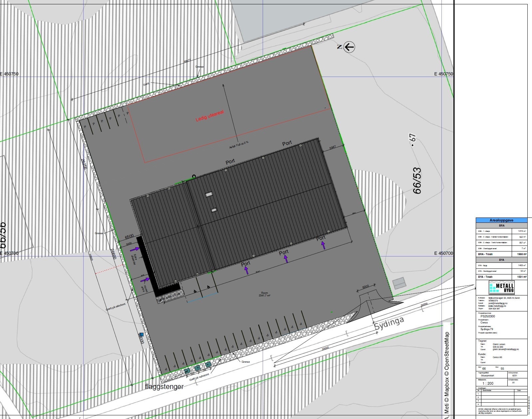Select the BYA - Totalt row
The width and height of the screenshot is (532, 419).
(x=501, y=277)
